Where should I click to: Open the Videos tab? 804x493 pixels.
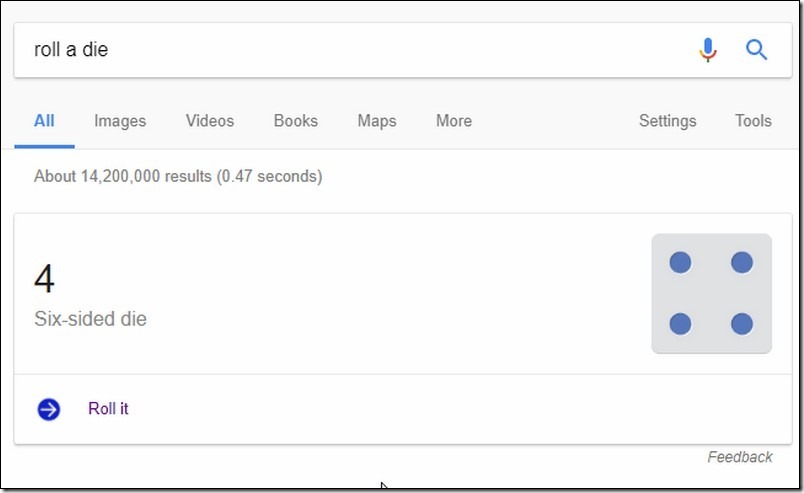210,121
